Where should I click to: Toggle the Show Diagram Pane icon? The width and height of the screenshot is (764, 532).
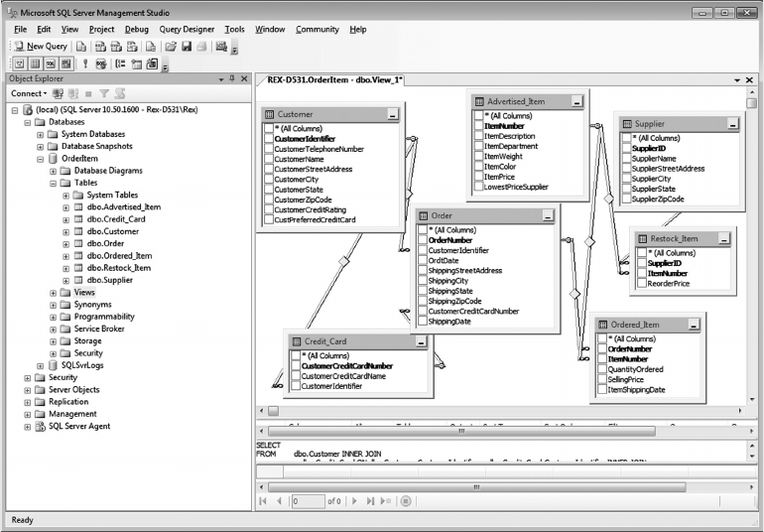click(20, 64)
